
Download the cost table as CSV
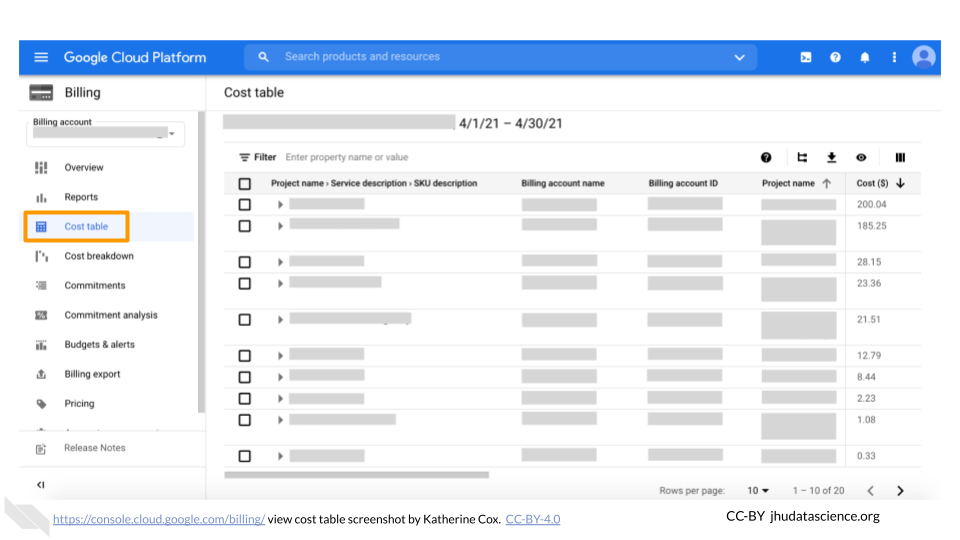831,157
